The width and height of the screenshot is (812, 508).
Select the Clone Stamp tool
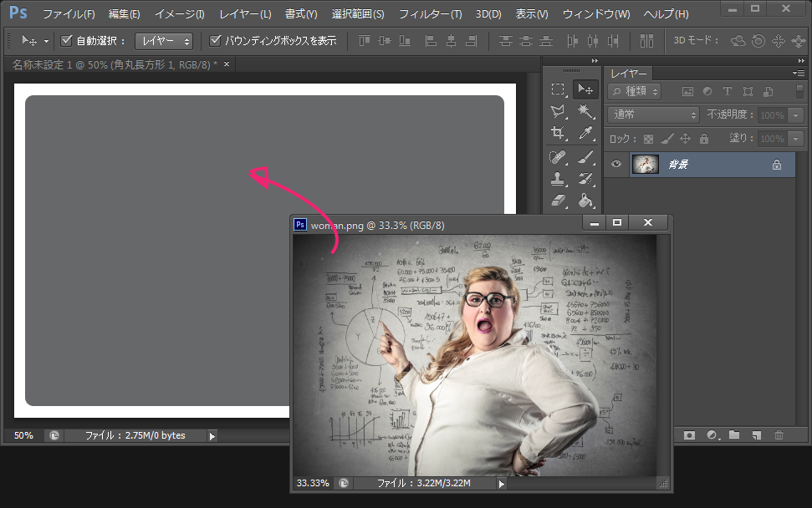pyautogui.click(x=558, y=178)
